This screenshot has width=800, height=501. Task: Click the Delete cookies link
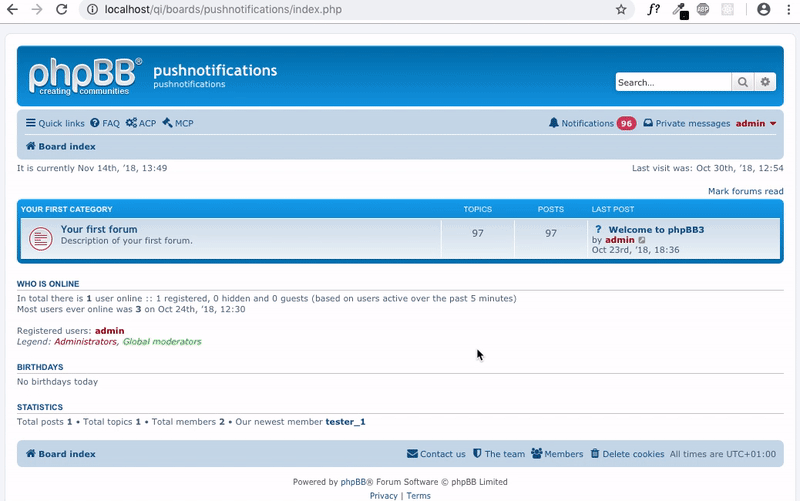[x=627, y=454]
